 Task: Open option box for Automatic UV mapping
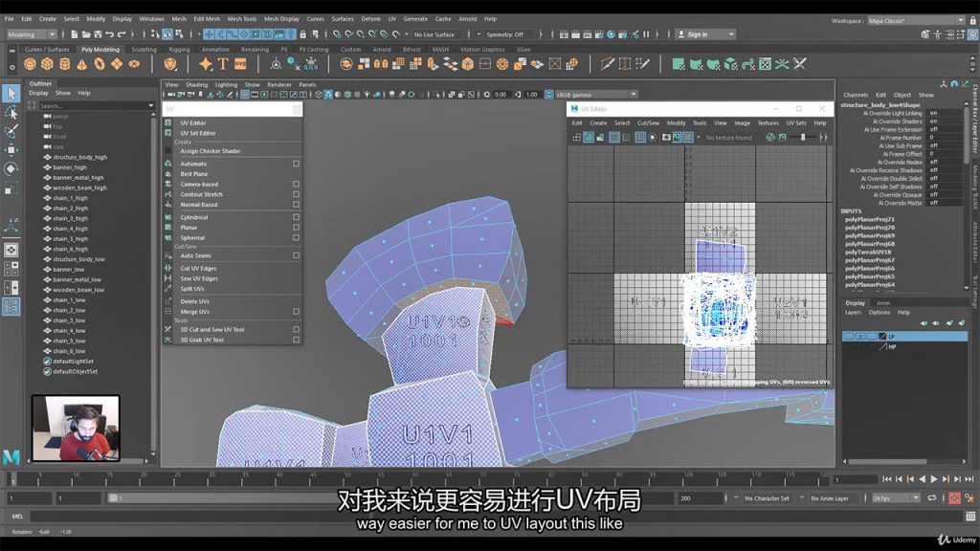(x=297, y=164)
